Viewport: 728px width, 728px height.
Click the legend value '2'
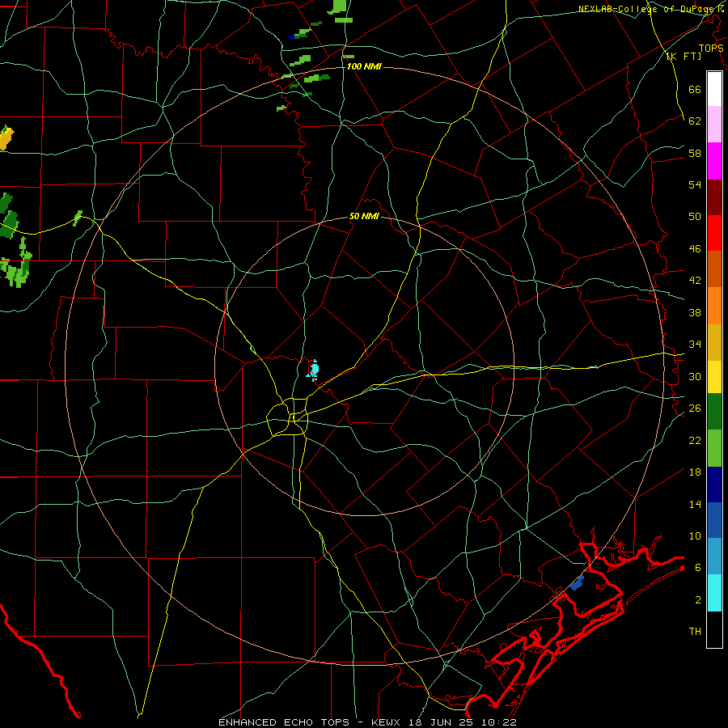698,600
